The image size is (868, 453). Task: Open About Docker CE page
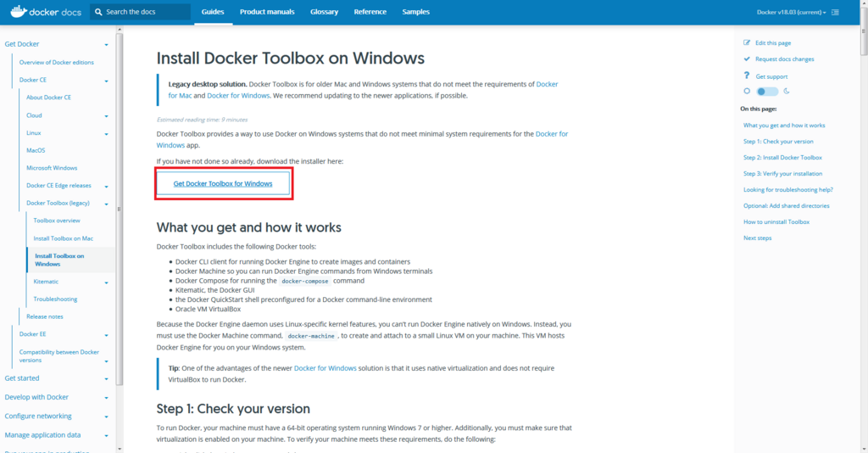48,97
